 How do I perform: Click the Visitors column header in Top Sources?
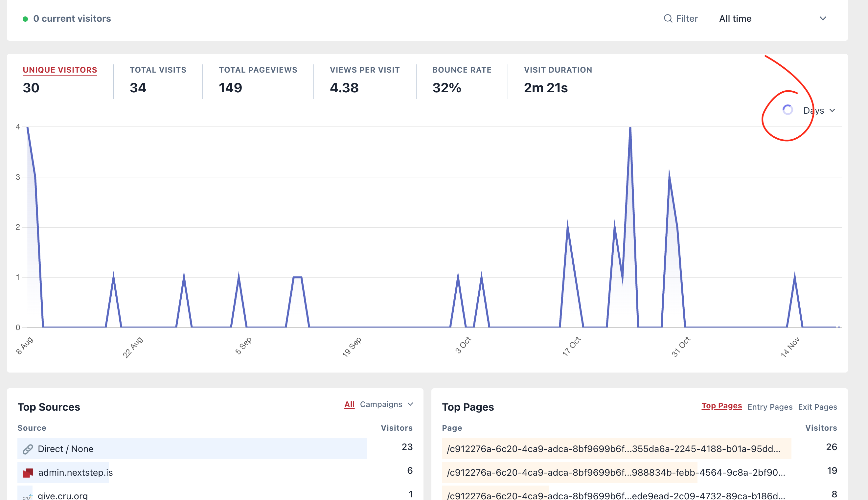coord(397,428)
